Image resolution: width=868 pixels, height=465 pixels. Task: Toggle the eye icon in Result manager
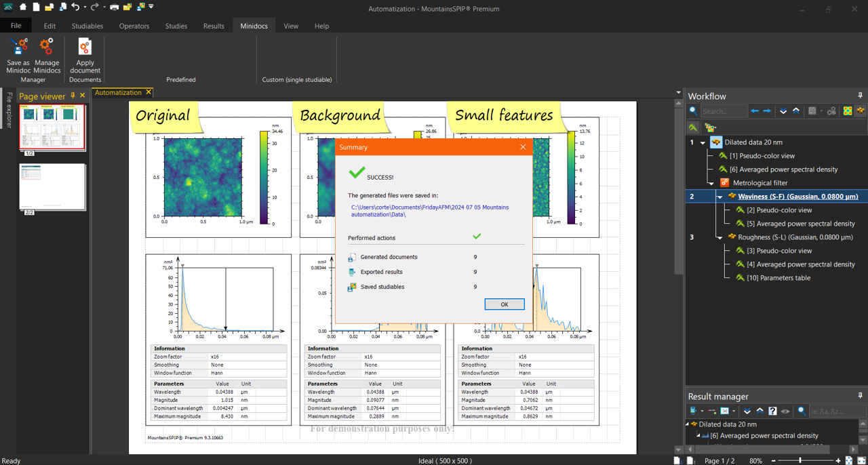(785, 411)
